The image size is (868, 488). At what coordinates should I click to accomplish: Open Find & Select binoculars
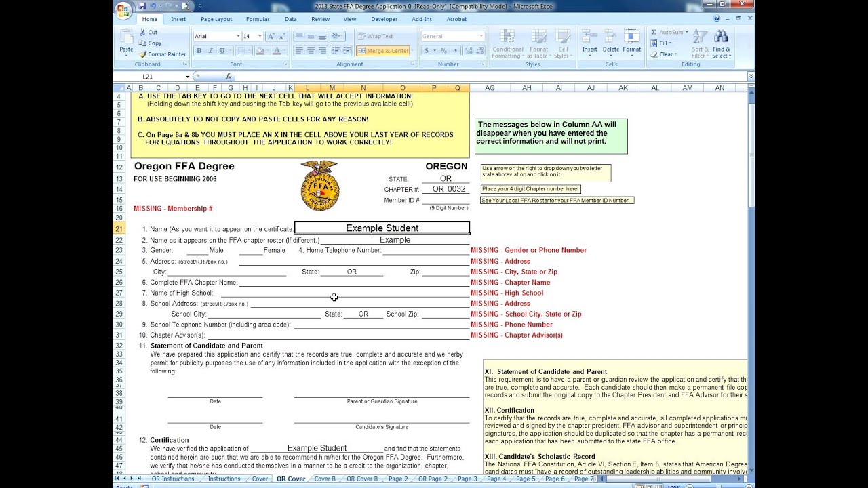click(x=722, y=44)
